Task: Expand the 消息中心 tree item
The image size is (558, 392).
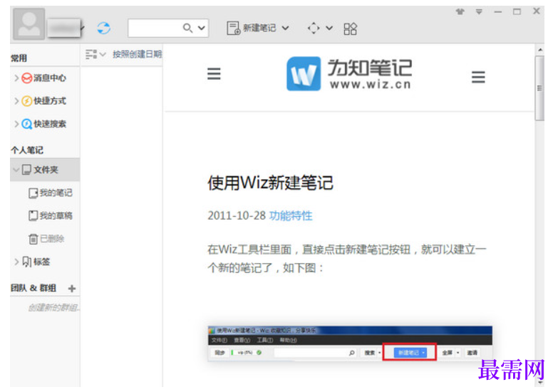Action: coord(16,78)
